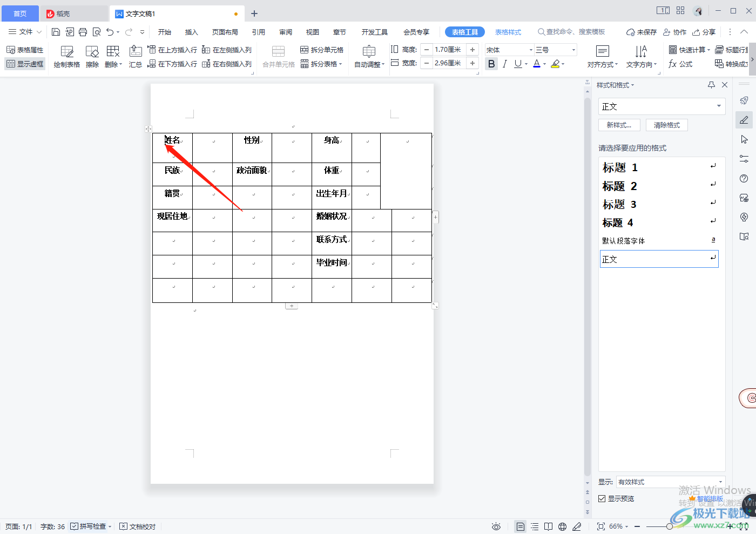Screen dimensions: 756x534
Task: Click the 高度 height input field
Action: (x=450, y=50)
